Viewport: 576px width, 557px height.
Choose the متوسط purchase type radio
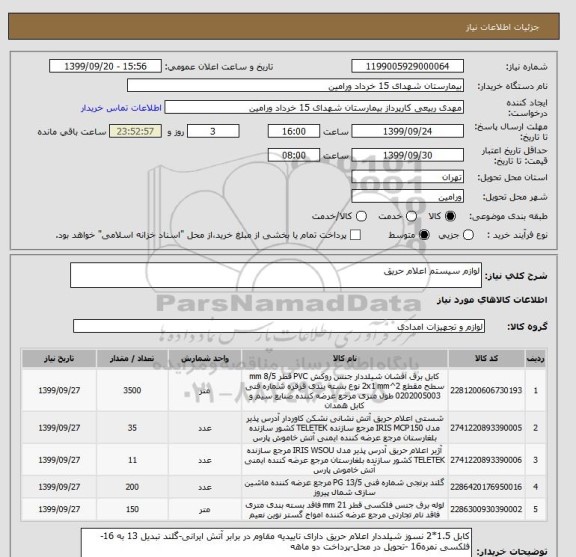(x=424, y=235)
